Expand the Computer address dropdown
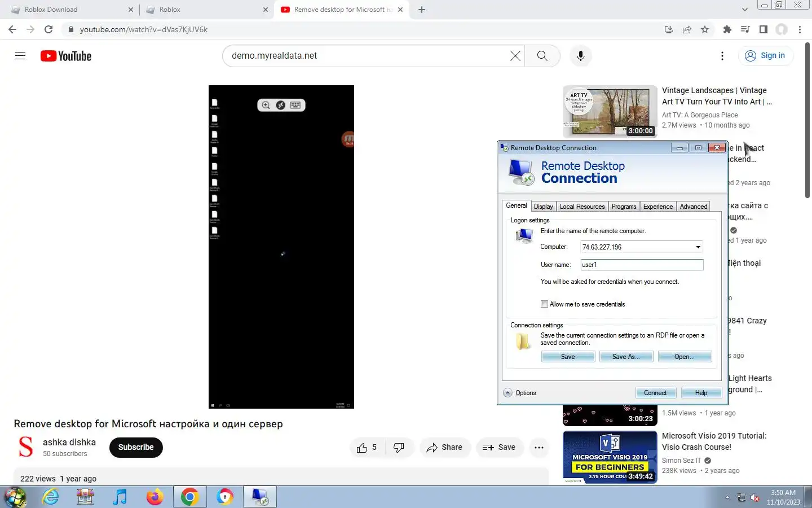812x508 pixels. pyautogui.click(x=698, y=247)
